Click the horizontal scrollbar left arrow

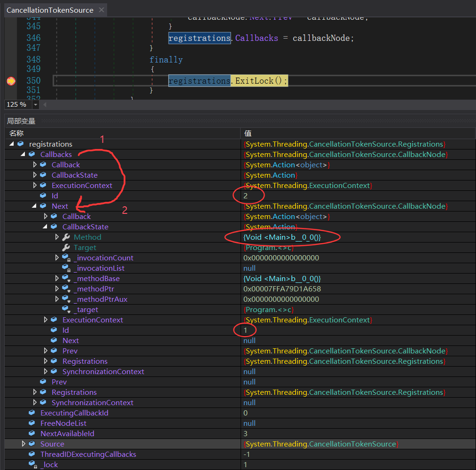45,104
